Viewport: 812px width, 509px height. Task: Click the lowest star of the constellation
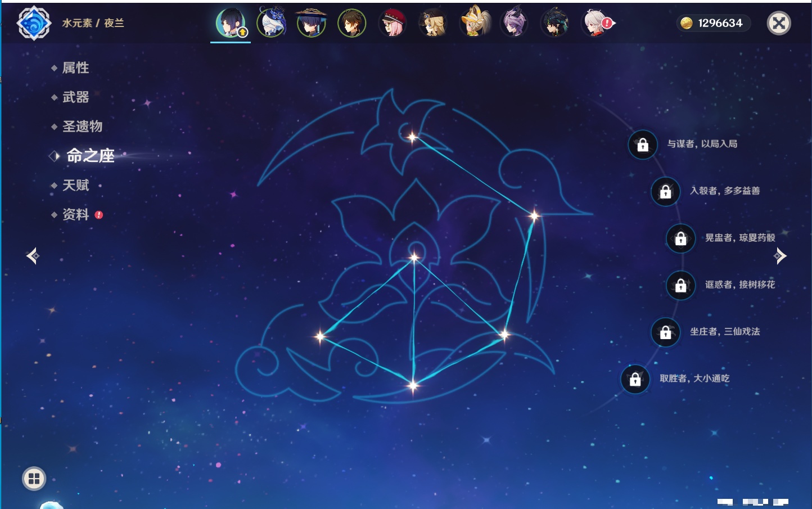coord(413,386)
